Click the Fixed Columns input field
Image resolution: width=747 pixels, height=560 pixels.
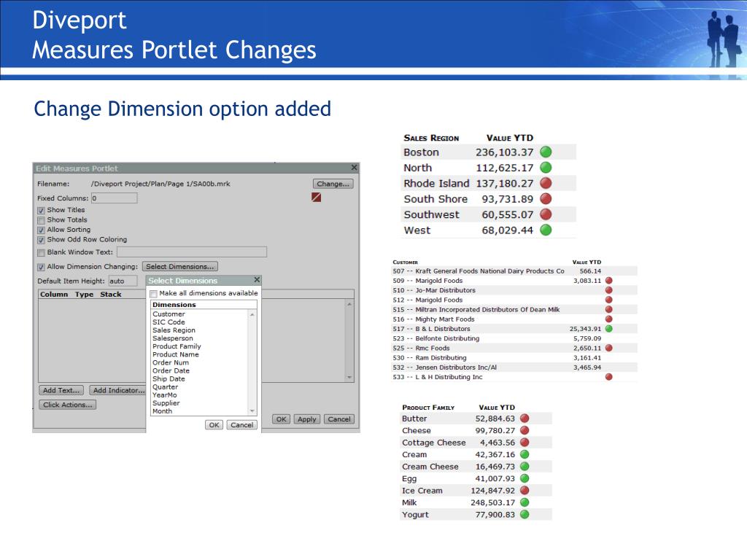(114, 198)
